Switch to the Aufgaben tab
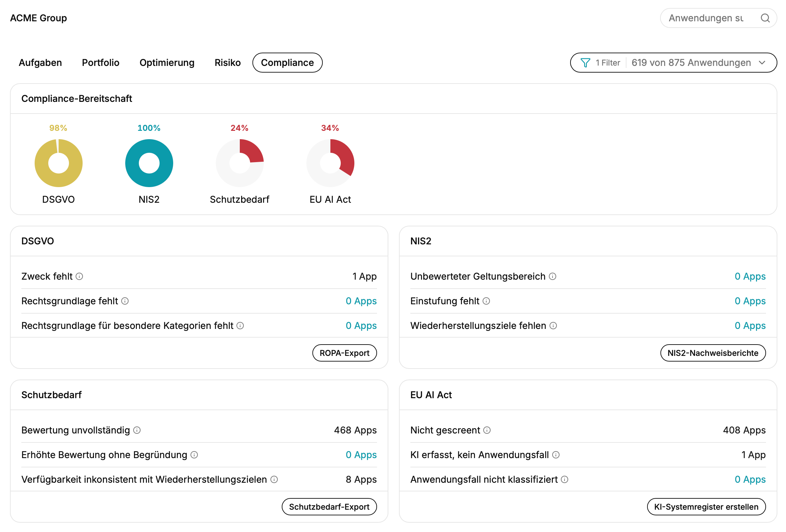The height and width of the screenshot is (532, 786). 40,63
